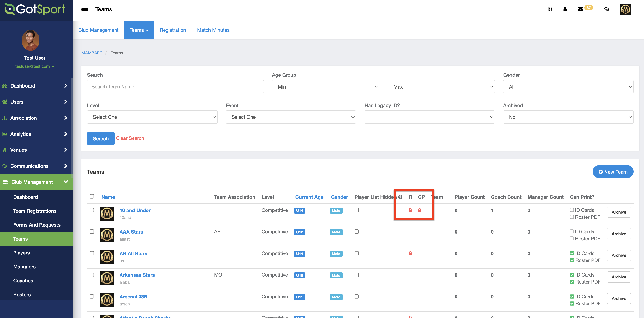
Task: Switch to the Match Minutes tab
Action: point(213,30)
